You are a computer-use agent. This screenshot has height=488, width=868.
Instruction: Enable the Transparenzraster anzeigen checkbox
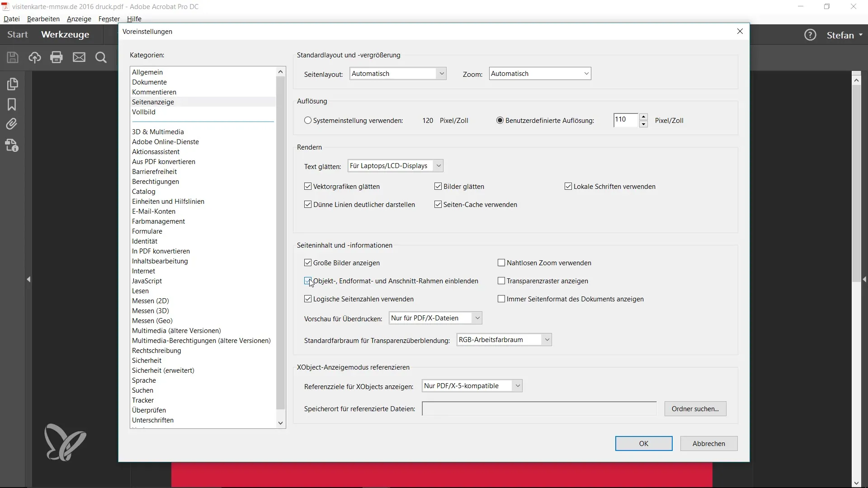tap(501, 281)
